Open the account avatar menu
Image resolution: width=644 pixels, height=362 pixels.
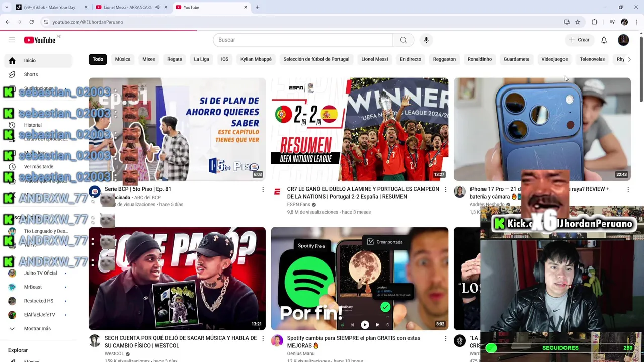tap(623, 40)
